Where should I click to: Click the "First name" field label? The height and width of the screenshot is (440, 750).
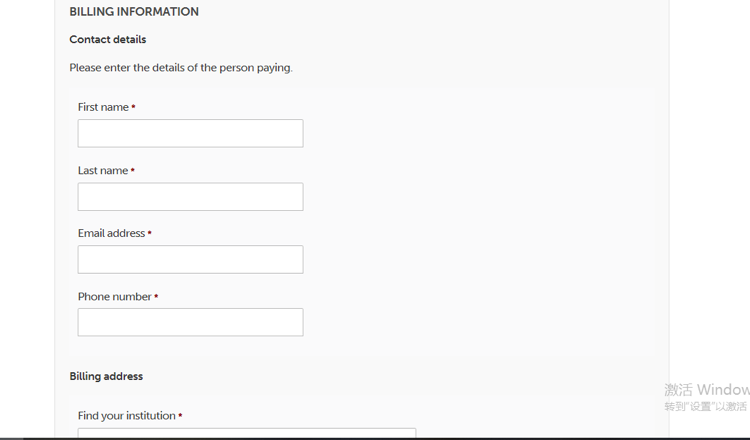click(103, 107)
